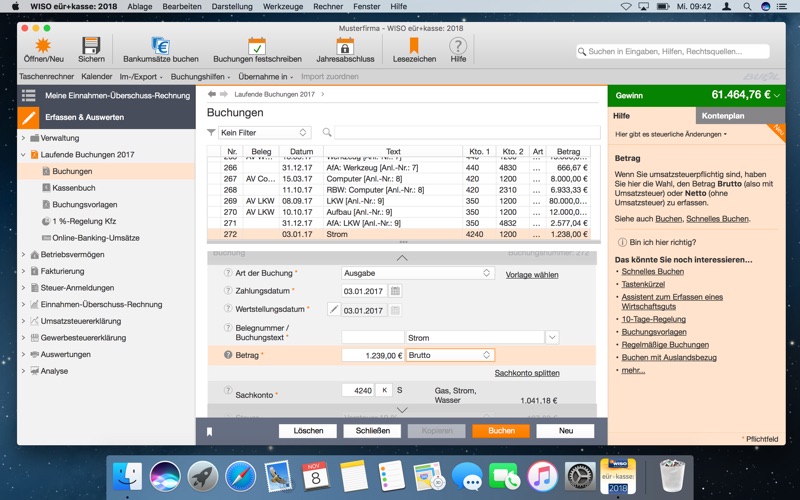Click the Schließen button

(x=372, y=431)
